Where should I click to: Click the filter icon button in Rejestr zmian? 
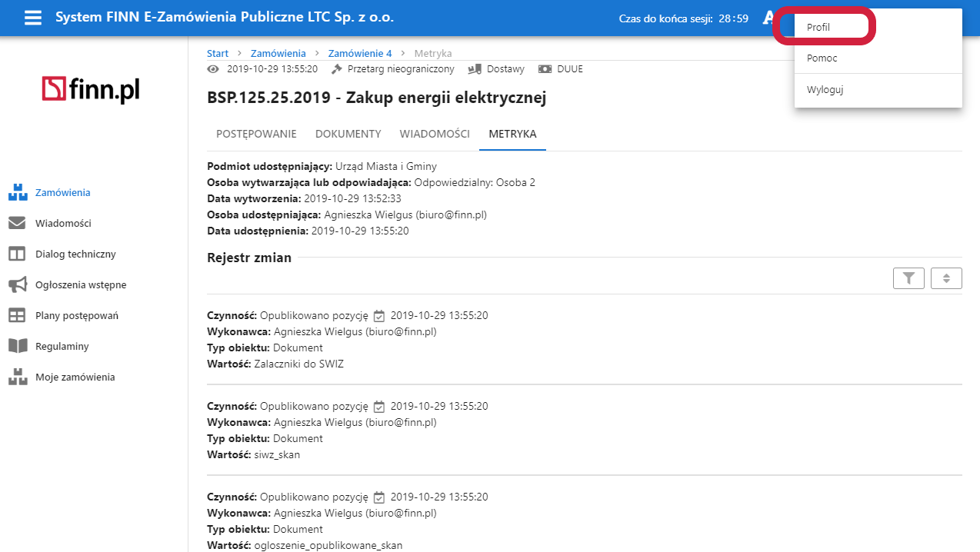(908, 278)
